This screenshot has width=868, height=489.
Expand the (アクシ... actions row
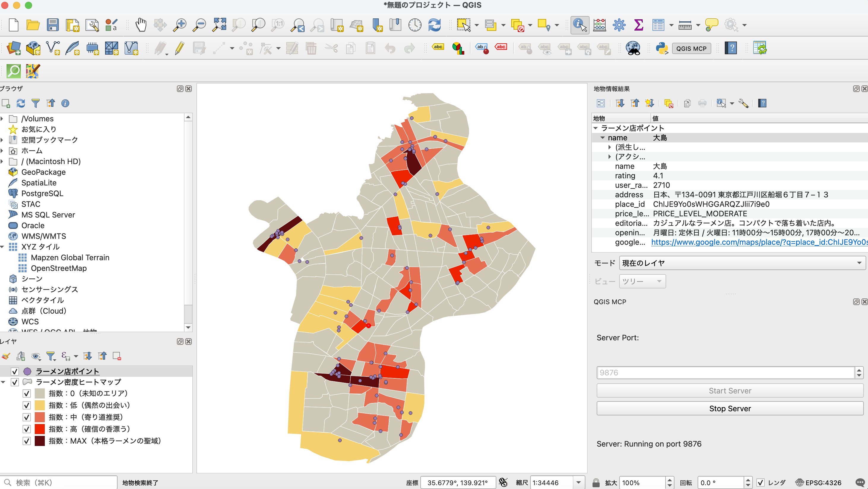[x=609, y=157]
